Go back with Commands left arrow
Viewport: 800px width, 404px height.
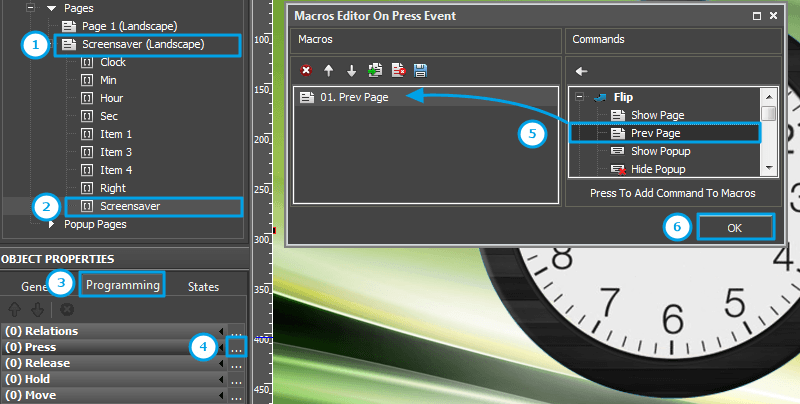581,71
